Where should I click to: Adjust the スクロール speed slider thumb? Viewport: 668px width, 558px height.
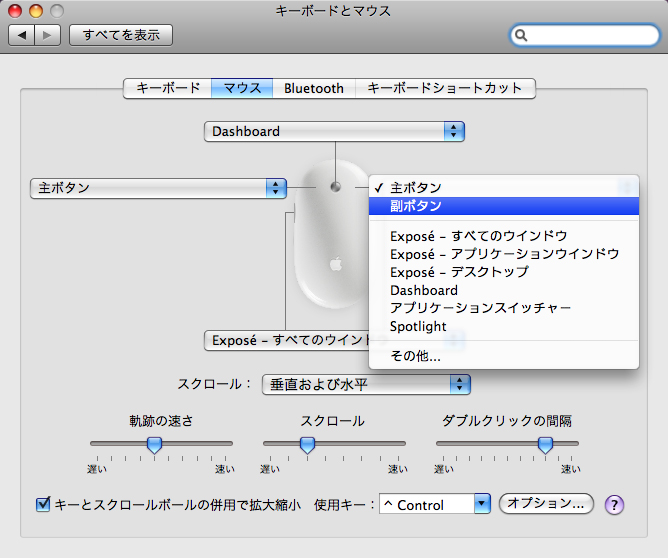pos(307,445)
